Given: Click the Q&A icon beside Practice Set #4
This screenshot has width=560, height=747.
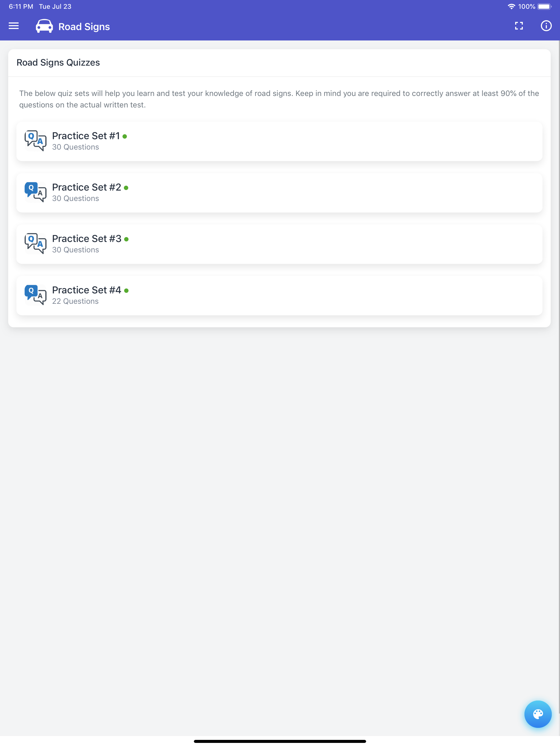Looking at the screenshot, I should click(x=36, y=295).
